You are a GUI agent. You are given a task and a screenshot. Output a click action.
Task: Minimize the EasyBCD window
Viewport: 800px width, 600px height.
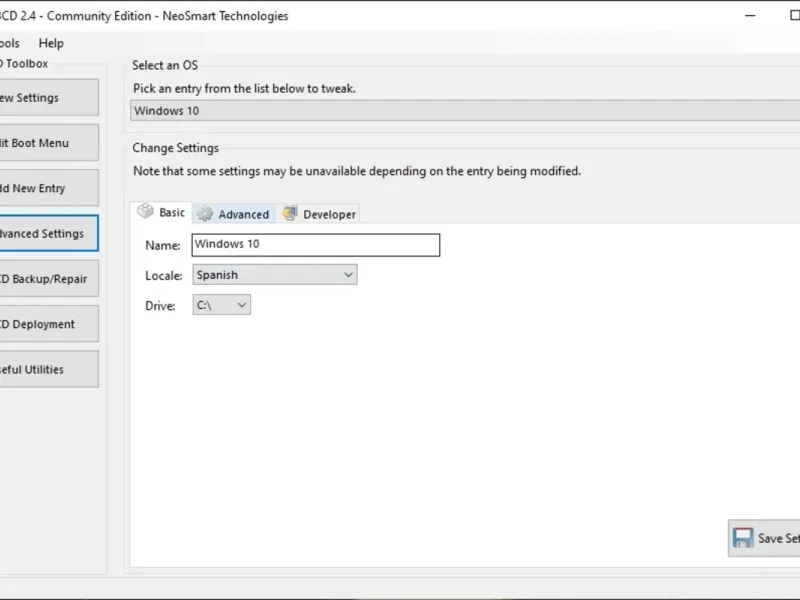pos(750,16)
